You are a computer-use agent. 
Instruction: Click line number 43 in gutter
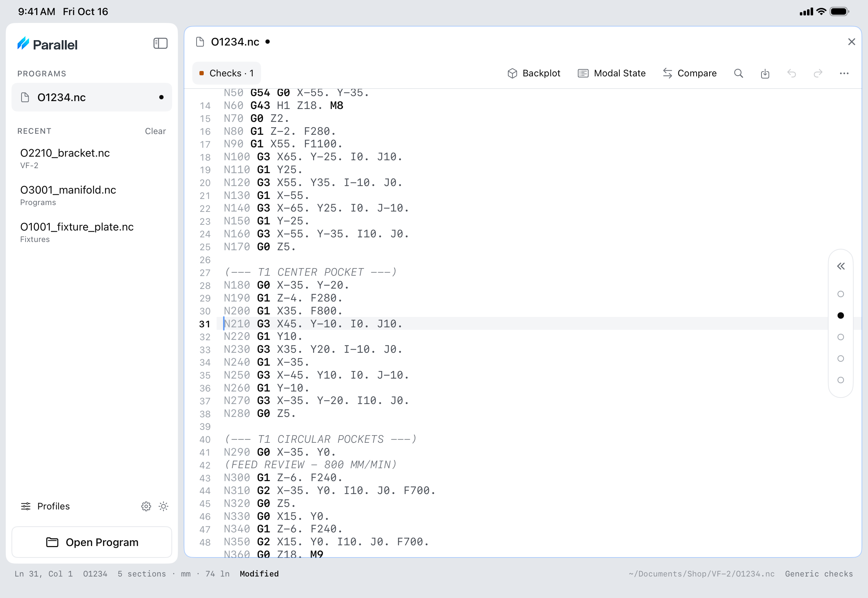pyautogui.click(x=205, y=478)
